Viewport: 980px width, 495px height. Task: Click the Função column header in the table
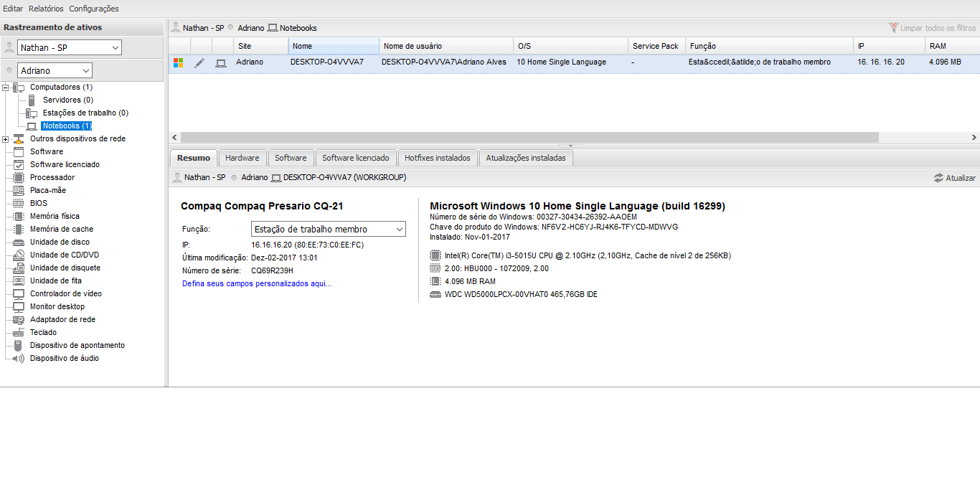(770, 46)
